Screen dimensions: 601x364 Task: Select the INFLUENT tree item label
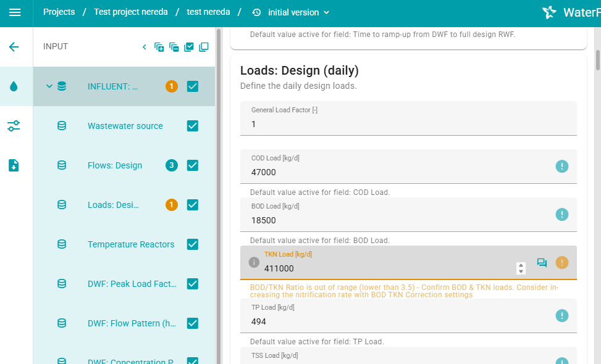point(112,86)
